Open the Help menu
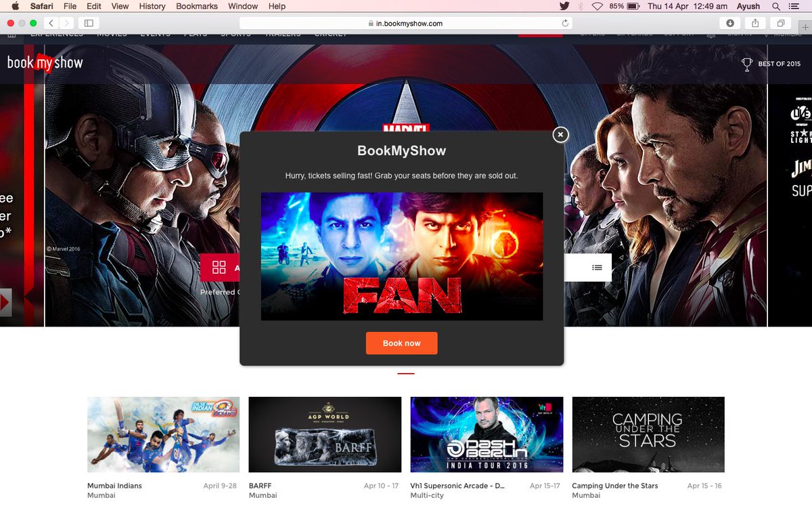The height and width of the screenshot is (508, 812). click(x=277, y=6)
